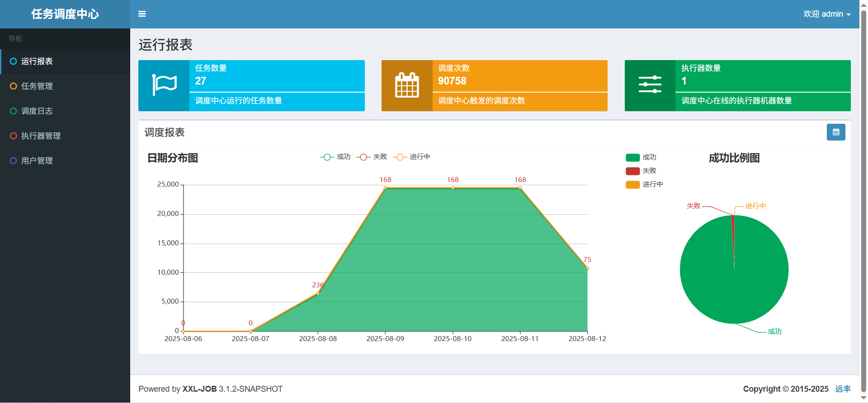Go to 任务管理 in sidebar
Viewport: 868px width, 403px height.
pos(65,86)
